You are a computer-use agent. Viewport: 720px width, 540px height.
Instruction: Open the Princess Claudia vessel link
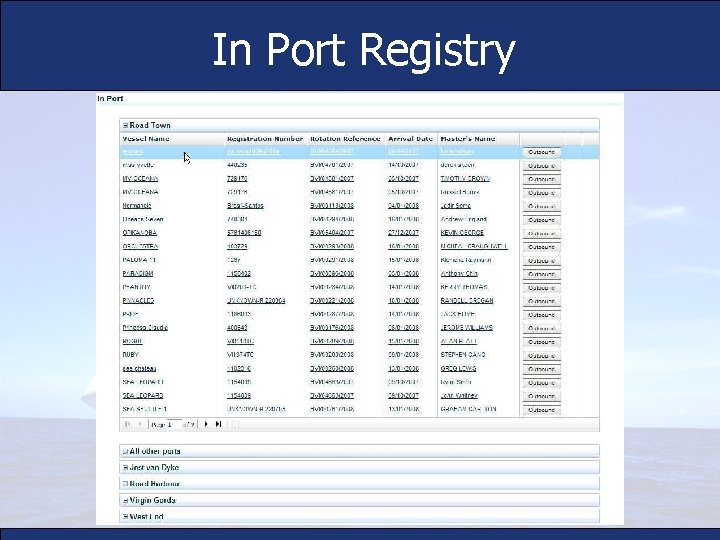[145, 328]
